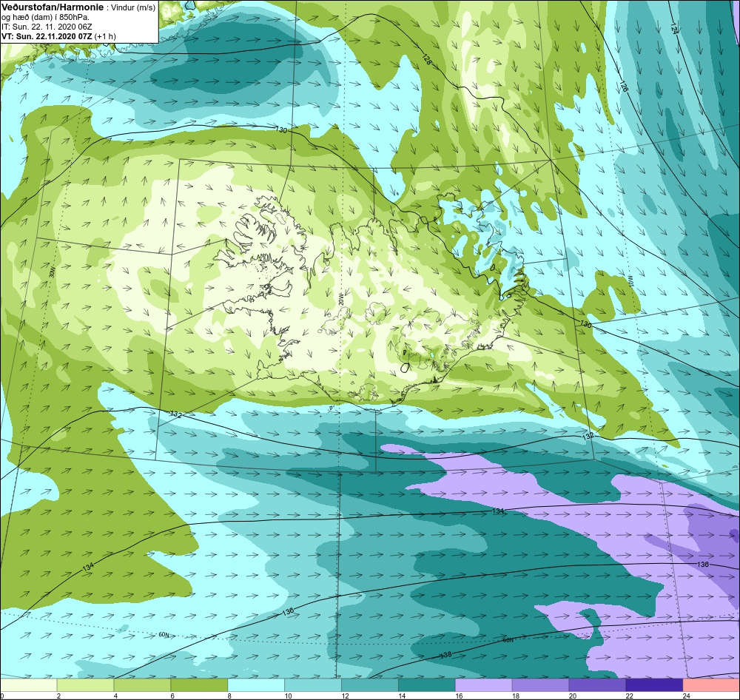Viewport: 740px width, 700px height.
Task: Click the '126' height contour label
Action: [x=624, y=85]
